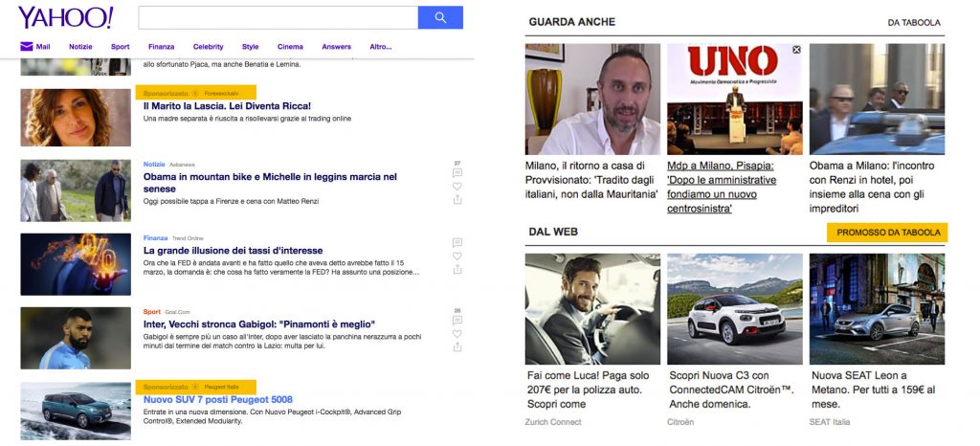Open the Obama walking photo thumbnail
This screenshot has width=980, height=446.
point(76,190)
